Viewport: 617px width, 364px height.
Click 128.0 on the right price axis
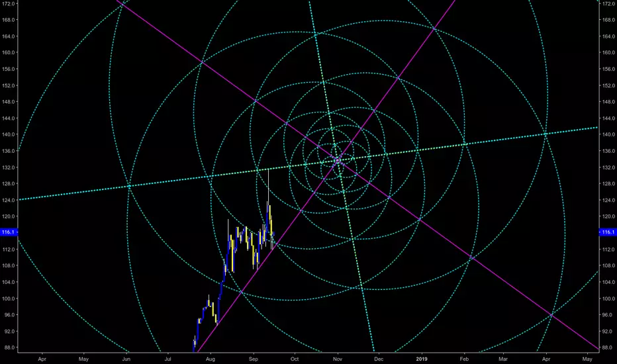click(x=608, y=183)
